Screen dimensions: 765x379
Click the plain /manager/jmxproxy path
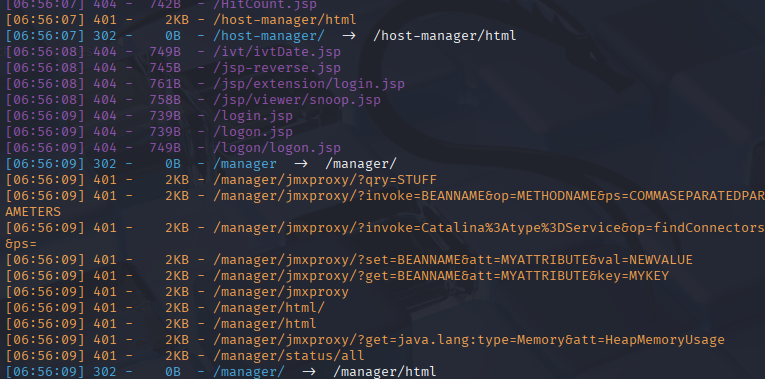281,292
